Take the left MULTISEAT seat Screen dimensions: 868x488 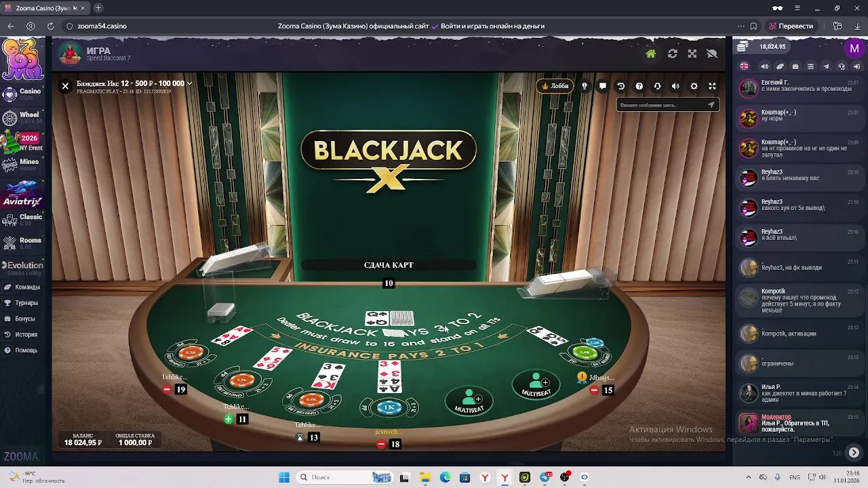tap(469, 401)
